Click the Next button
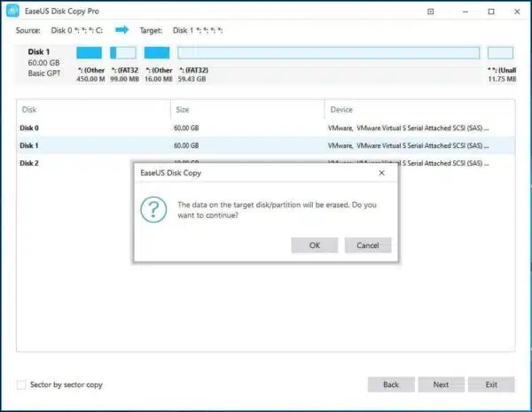Image resolution: width=532 pixels, height=412 pixels. point(441,385)
